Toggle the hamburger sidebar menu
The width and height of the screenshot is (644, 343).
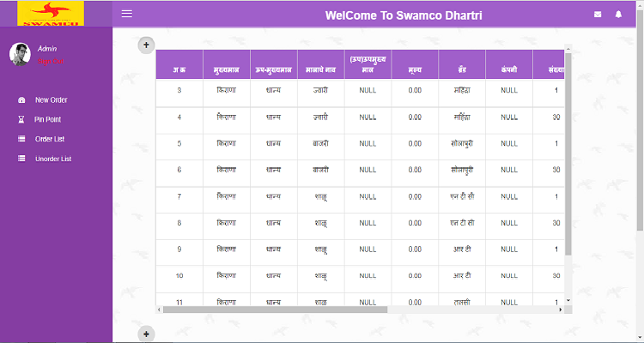coord(127,14)
